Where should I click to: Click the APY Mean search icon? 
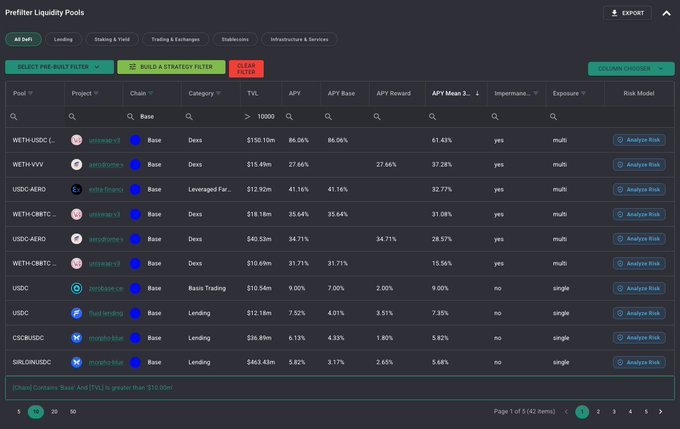tap(432, 117)
